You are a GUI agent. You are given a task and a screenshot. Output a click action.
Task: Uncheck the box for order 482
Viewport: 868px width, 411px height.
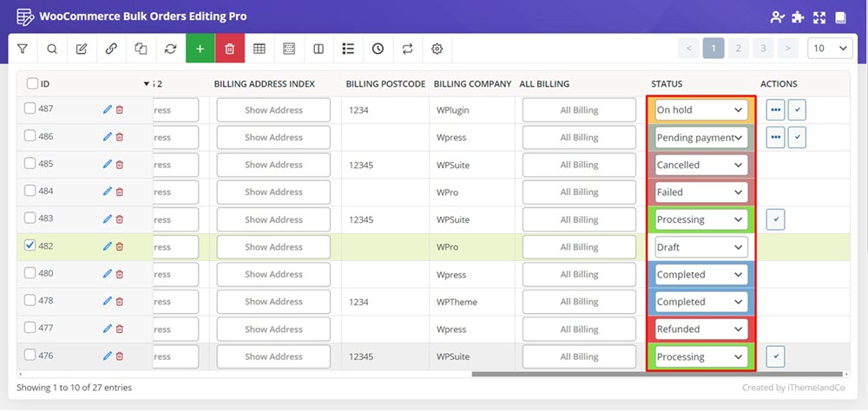tap(30, 245)
